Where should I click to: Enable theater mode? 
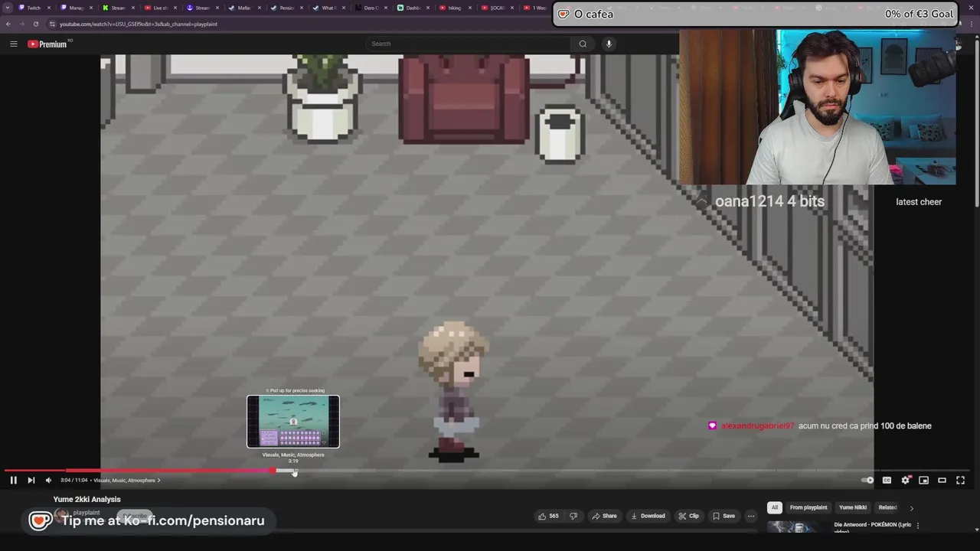pyautogui.click(x=942, y=481)
